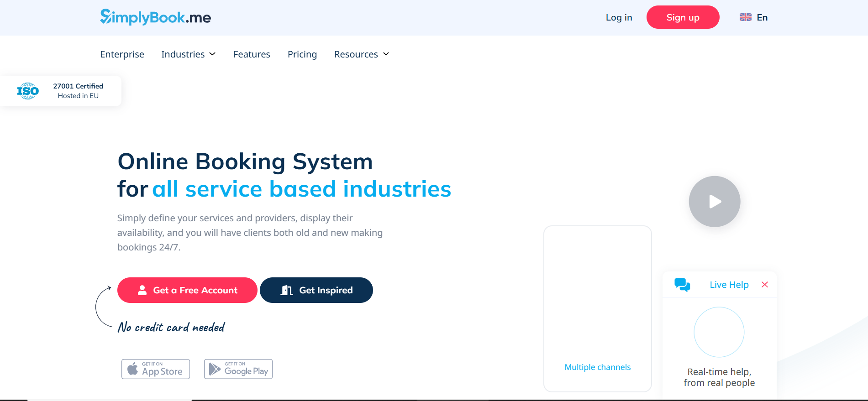Go to the Enterprise page
Image resolution: width=868 pixels, height=401 pixels.
122,54
